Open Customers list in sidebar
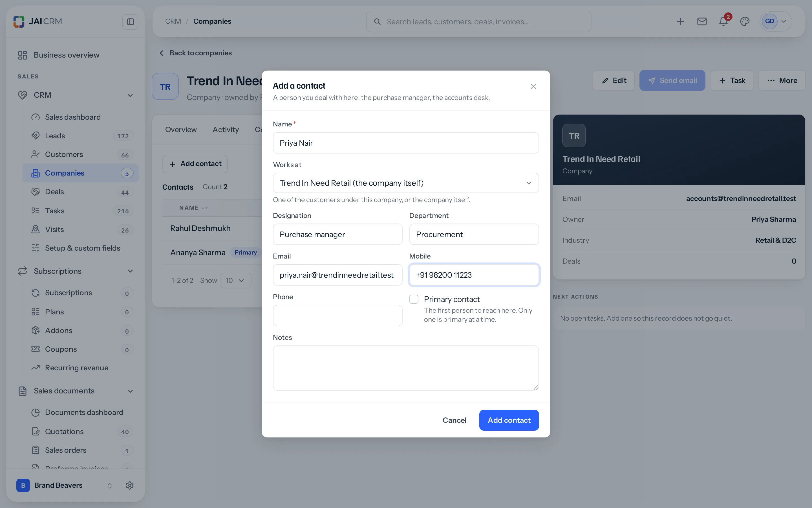The width and height of the screenshot is (812, 508). pyautogui.click(x=81, y=154)
